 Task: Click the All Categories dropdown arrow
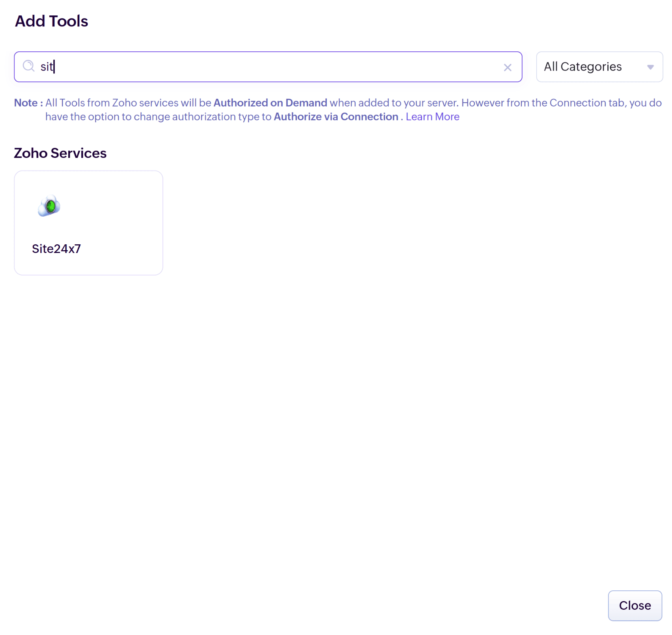point(650,67)
